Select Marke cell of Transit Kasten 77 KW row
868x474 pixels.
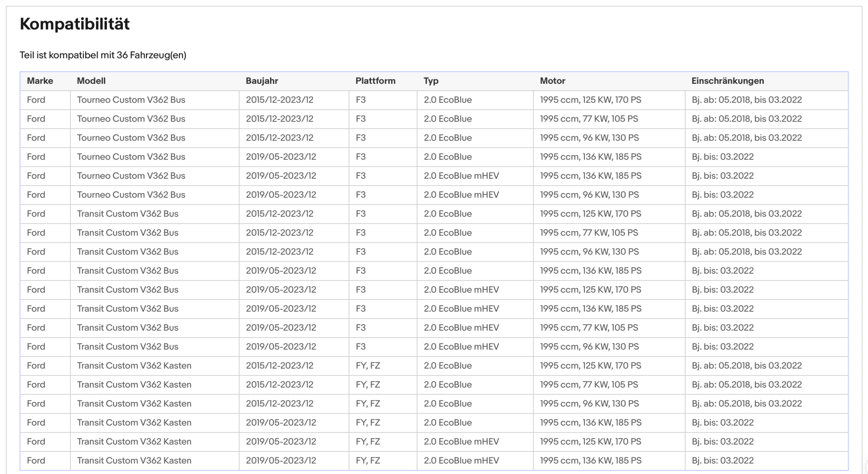(x=45, y=385)
